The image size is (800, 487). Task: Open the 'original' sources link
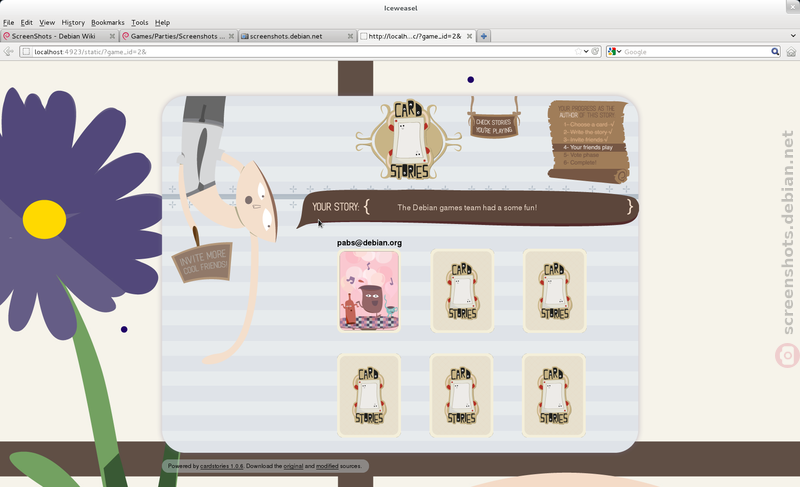[293, 466]
